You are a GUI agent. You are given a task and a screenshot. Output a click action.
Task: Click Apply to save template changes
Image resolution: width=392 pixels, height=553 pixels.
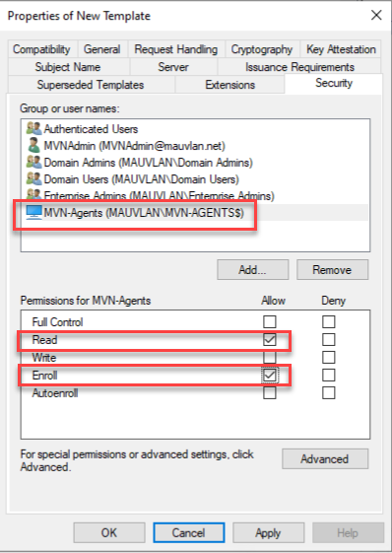click(x=268, y=532)
